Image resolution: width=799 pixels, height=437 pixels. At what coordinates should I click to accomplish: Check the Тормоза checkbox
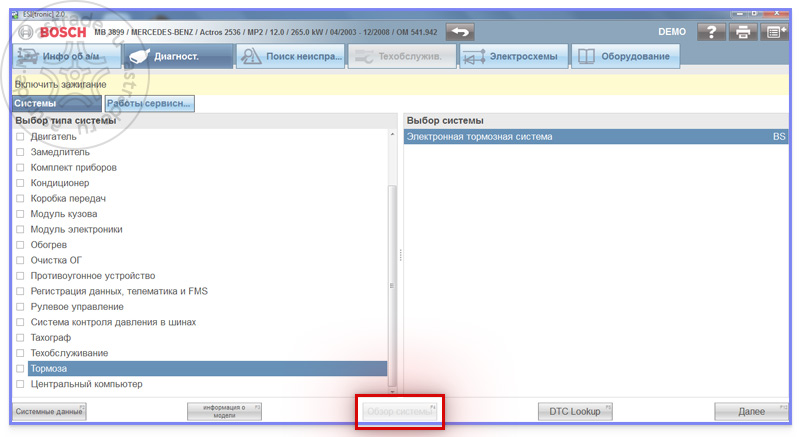(20, 369)
